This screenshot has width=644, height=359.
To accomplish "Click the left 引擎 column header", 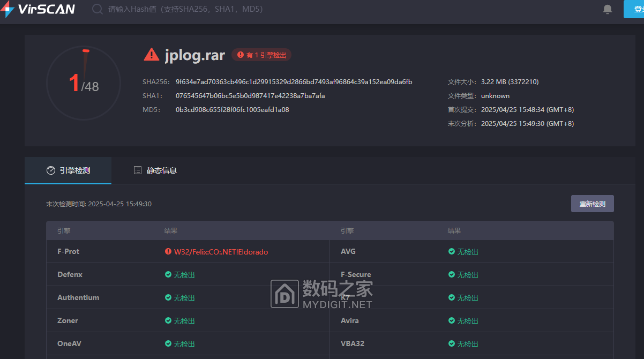I will click(x=64, y=231).
